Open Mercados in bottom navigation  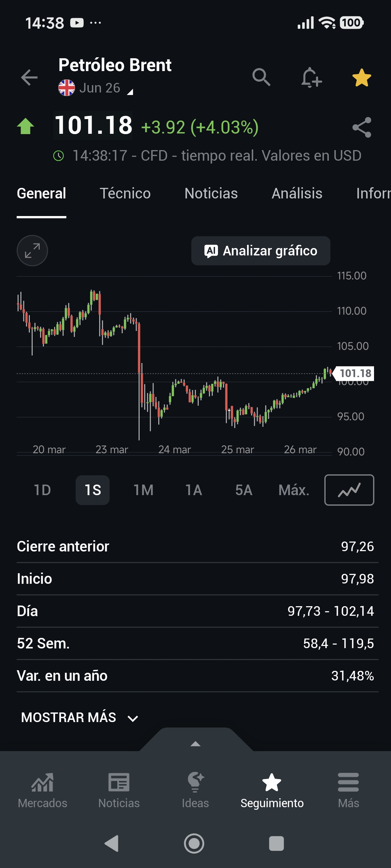(43, 790)
